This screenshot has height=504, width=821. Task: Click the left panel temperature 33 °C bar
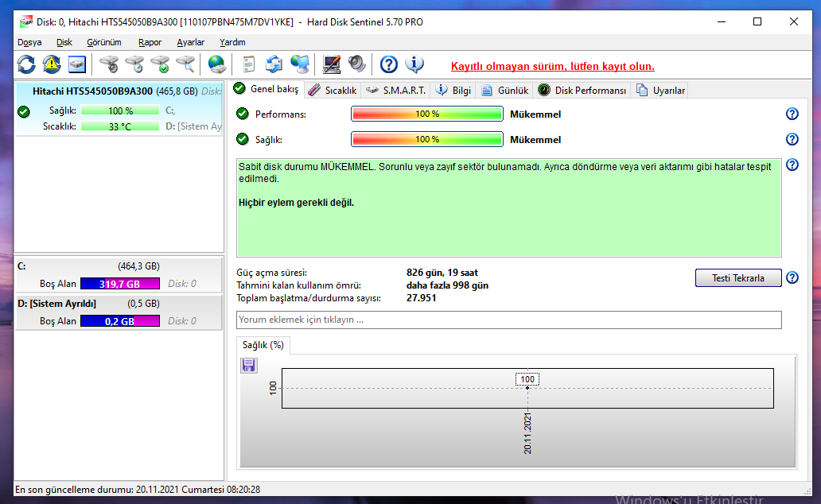tap(120, 126)
